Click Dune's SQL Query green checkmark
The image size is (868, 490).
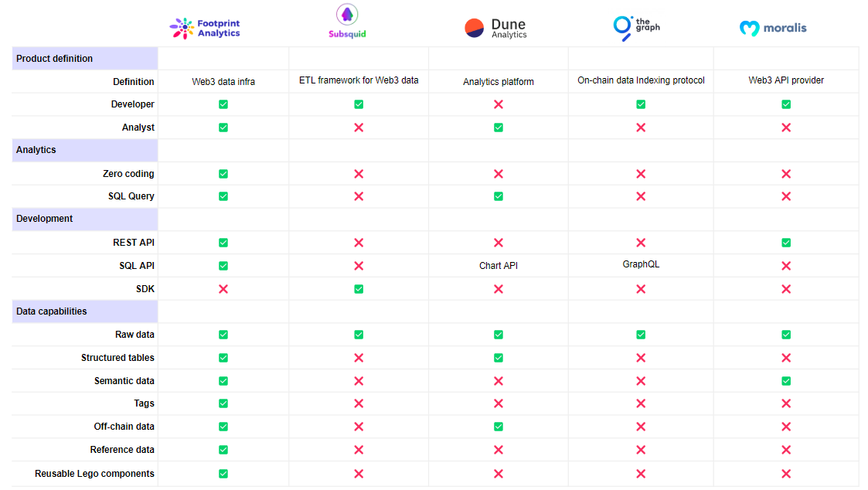pyautogui.click(x=499, y=196)
